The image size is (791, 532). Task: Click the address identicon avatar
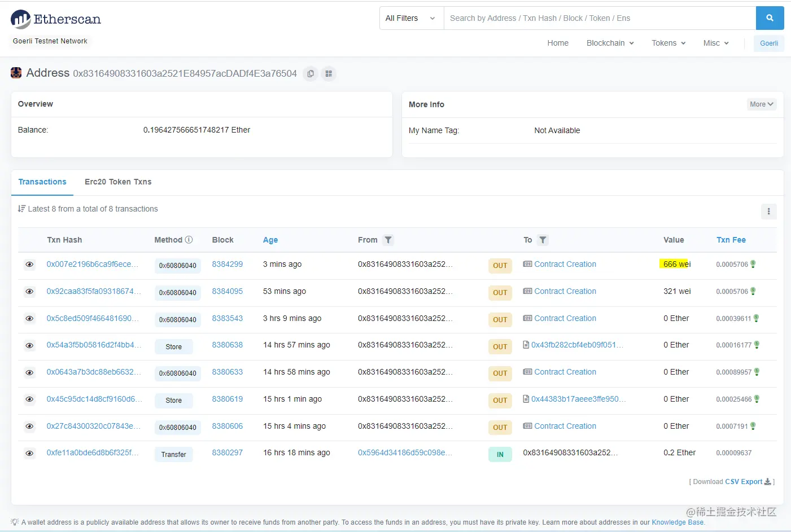point(16,73)
